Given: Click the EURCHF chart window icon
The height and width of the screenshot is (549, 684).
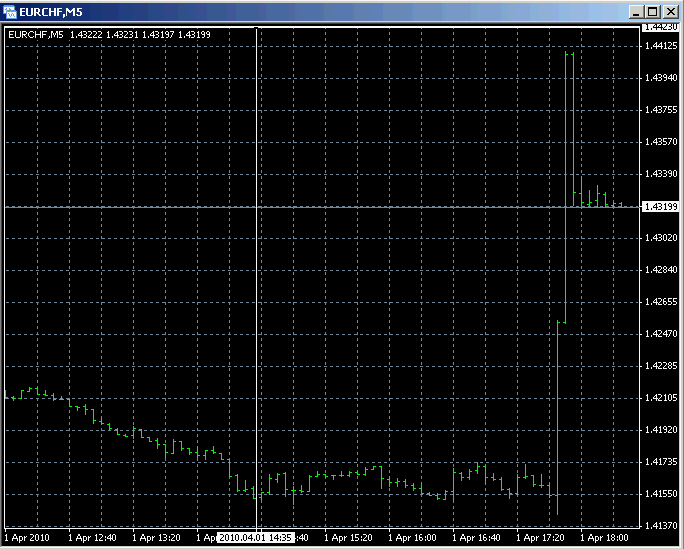Looking at the screenshot, I should [x=11, y=10].
